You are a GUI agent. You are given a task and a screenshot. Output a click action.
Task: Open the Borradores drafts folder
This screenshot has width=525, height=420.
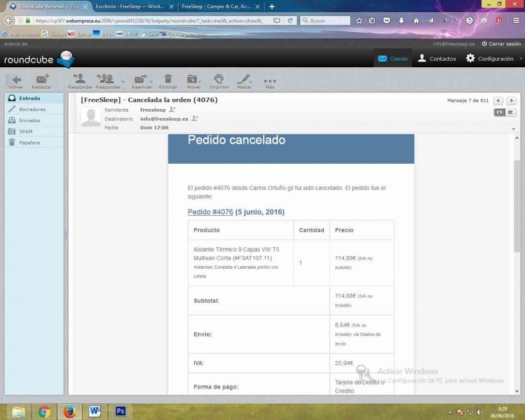coord(34,109)
